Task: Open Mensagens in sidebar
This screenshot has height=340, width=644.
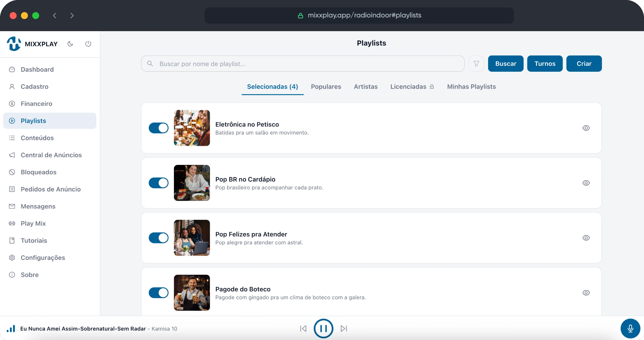Action: (x=50, y=206)
